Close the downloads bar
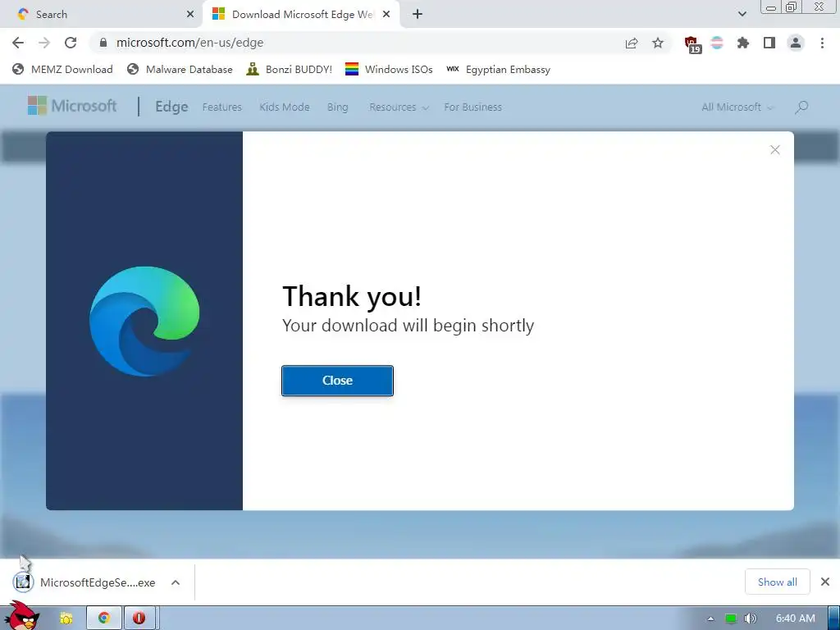Viewport: 840px width, 630px height. point(825,582)
